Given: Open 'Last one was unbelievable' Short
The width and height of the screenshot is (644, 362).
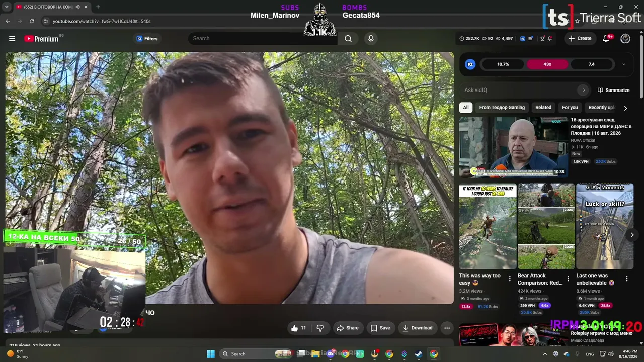Looking at the screenshot, I should pos(605,226).
